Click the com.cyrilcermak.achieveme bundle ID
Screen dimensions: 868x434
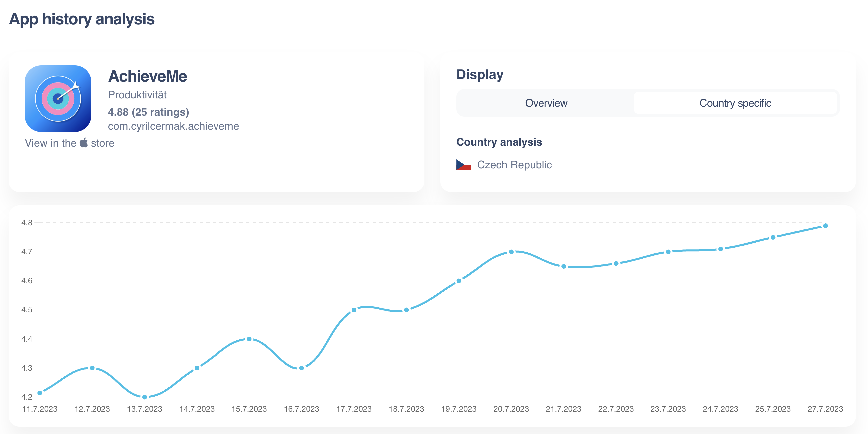[173, 126]
